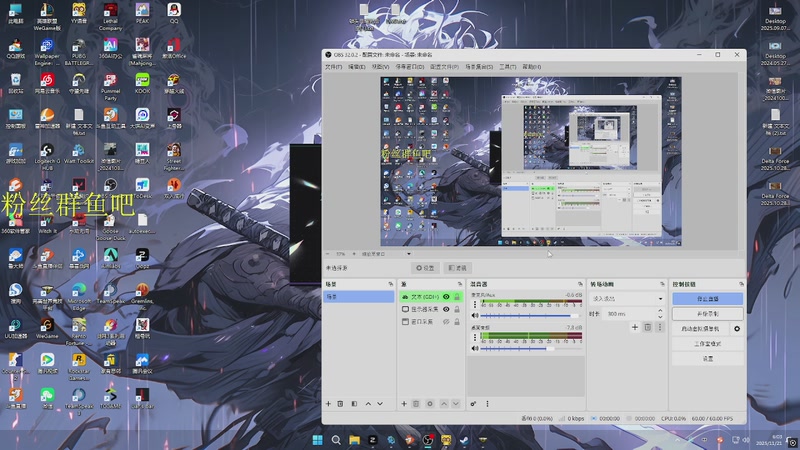
Task: Move source up with Sources panel up arrow
Action: [x=444, y=404]
